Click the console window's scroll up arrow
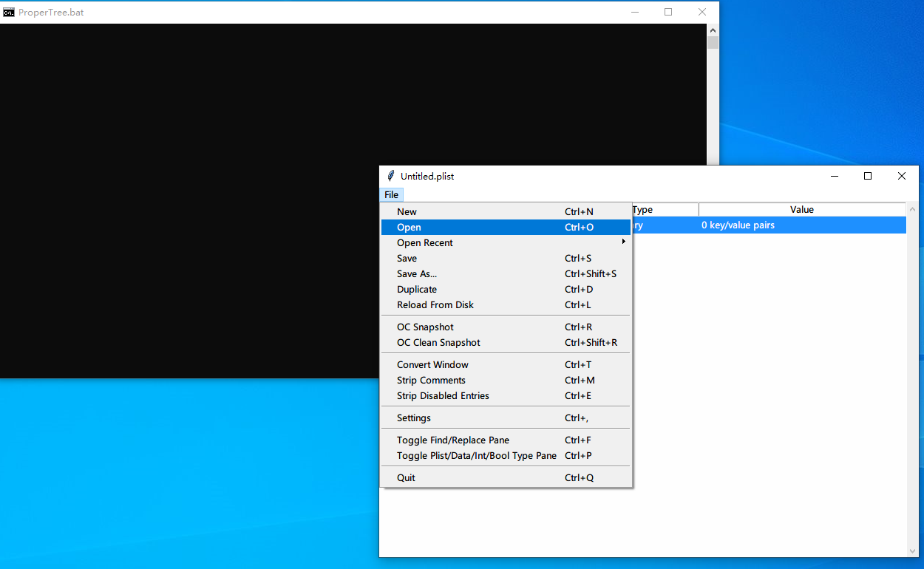924x569 pixels. (713, 30)
